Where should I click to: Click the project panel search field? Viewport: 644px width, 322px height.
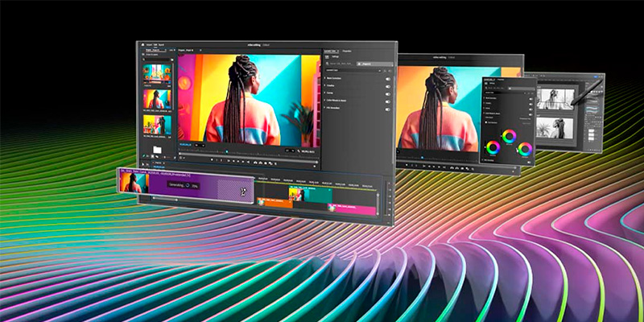[158, 60]
